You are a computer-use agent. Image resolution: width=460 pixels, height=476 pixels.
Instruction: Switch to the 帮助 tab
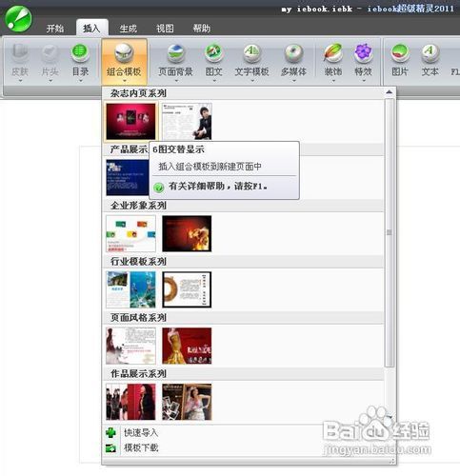click(202, 29)
